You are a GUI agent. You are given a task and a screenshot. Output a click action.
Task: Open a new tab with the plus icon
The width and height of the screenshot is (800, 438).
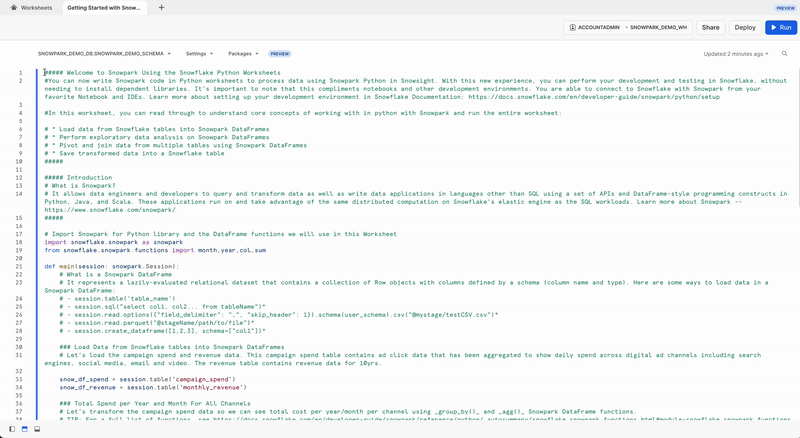[x=161, y=7]
